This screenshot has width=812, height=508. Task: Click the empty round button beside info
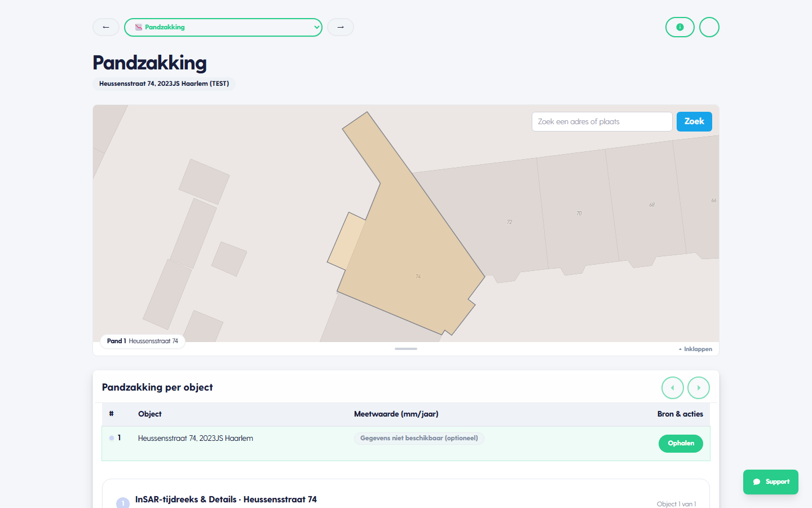[709, 27]
